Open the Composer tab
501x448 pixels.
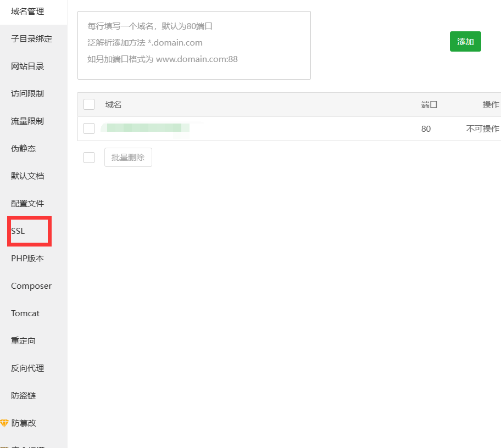pyautogui.click(x=31, y=286)
